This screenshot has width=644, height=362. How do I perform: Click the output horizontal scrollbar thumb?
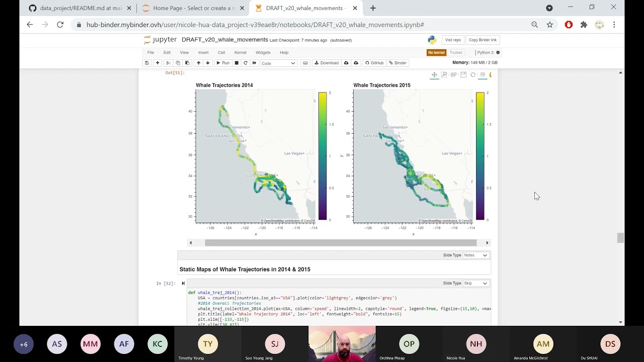(341, 243)
